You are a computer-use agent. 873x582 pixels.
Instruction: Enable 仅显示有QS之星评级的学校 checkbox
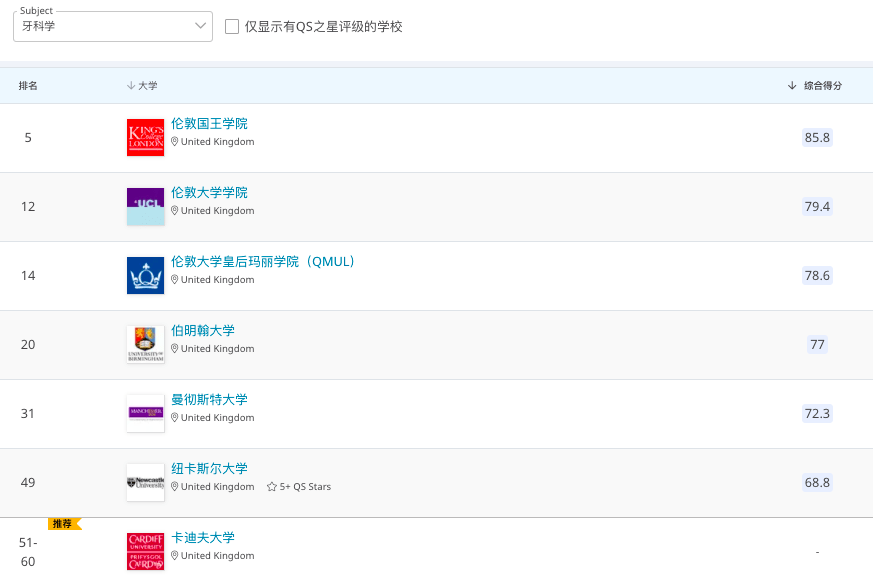point(232,27)
